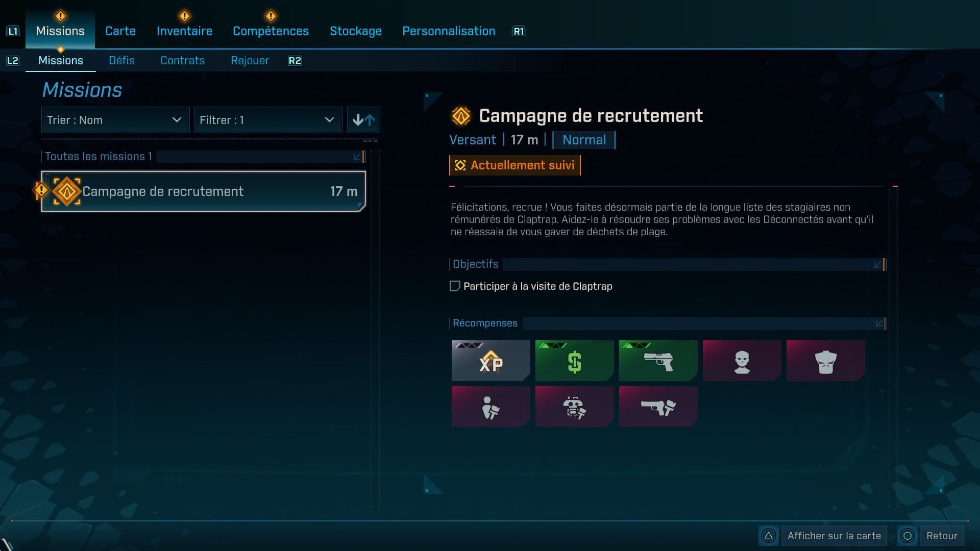Collapse the Objectifs section
Viewport: 980px width, 551px height.
point(668,264)
